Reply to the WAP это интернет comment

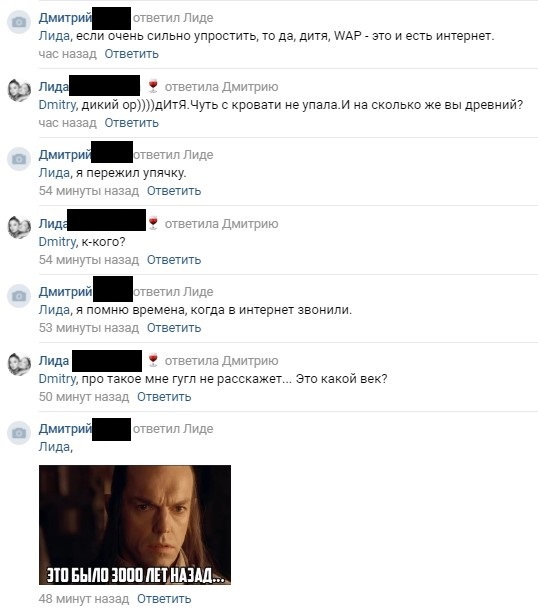click(131, 54)
